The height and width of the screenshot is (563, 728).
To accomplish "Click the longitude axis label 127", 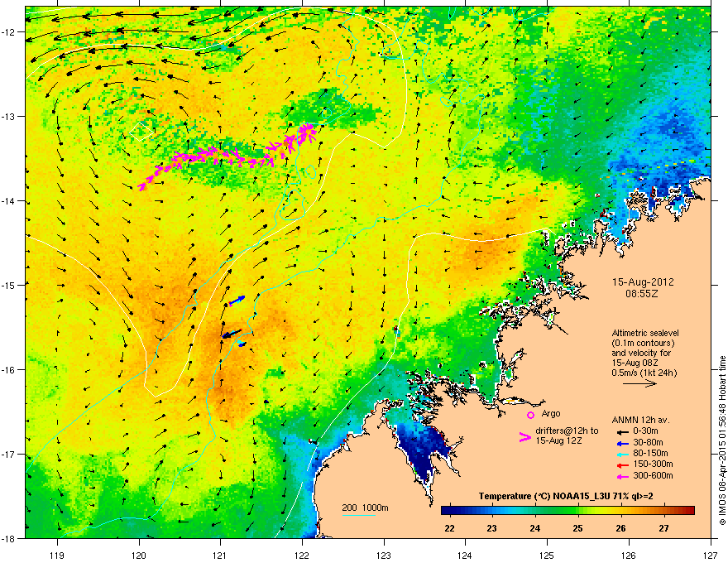I will pyautogui.click(x=710, y=555).
